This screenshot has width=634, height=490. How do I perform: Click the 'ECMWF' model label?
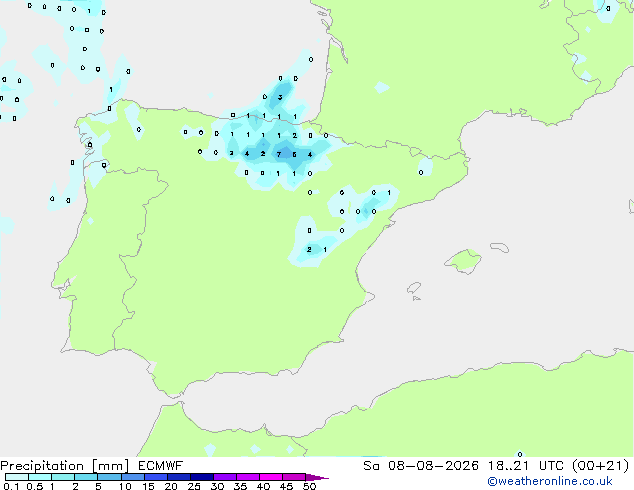click(x=161, y=466)
